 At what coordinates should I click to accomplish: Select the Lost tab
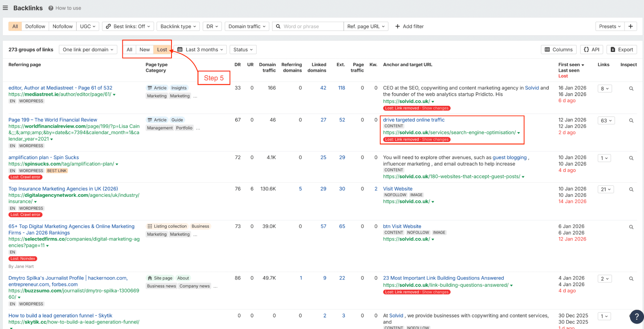[x=162, y=49]
